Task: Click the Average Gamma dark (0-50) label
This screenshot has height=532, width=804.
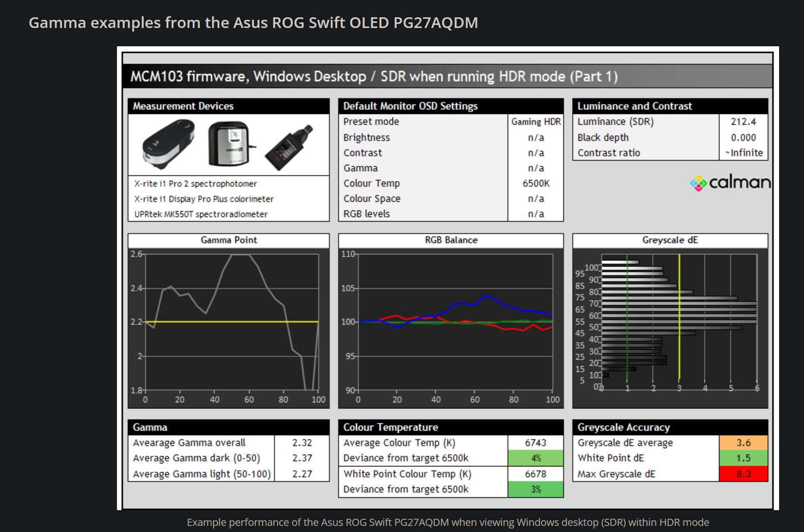Action: [x=197, y=458]
